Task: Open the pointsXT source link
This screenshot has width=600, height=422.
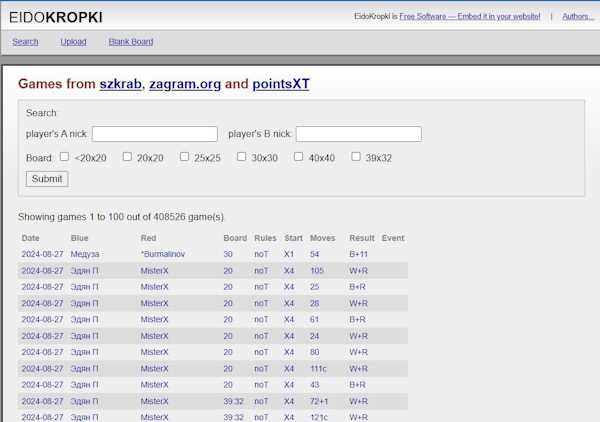Action: [x=281, y=84]
